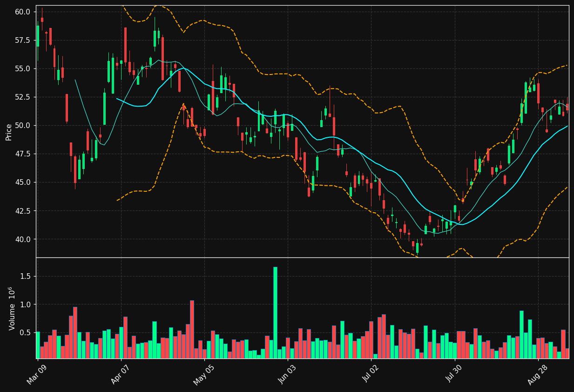Select the 52.5 price axis value

(x=23, y=97)
